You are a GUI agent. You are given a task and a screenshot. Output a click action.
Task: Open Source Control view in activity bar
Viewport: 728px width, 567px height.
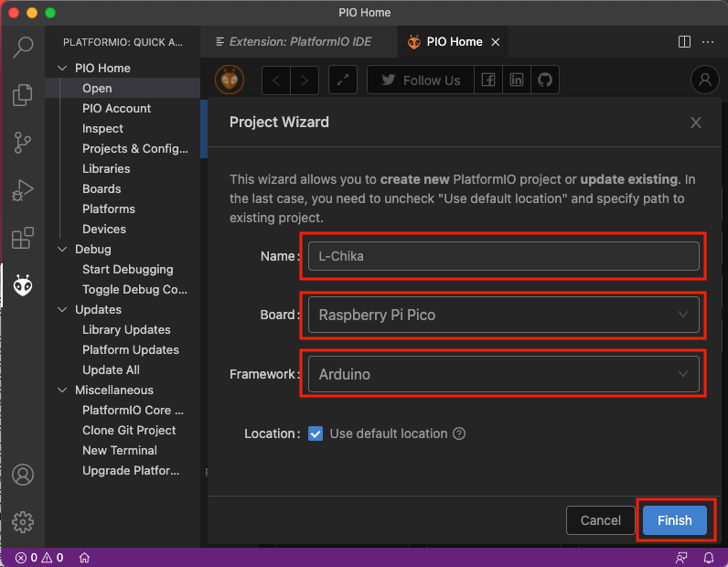coord(23,142)
